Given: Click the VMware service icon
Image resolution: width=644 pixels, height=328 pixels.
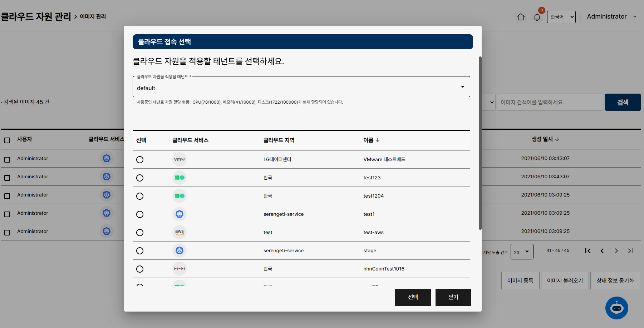Looking at the screenshot, I should pos(180,159).
